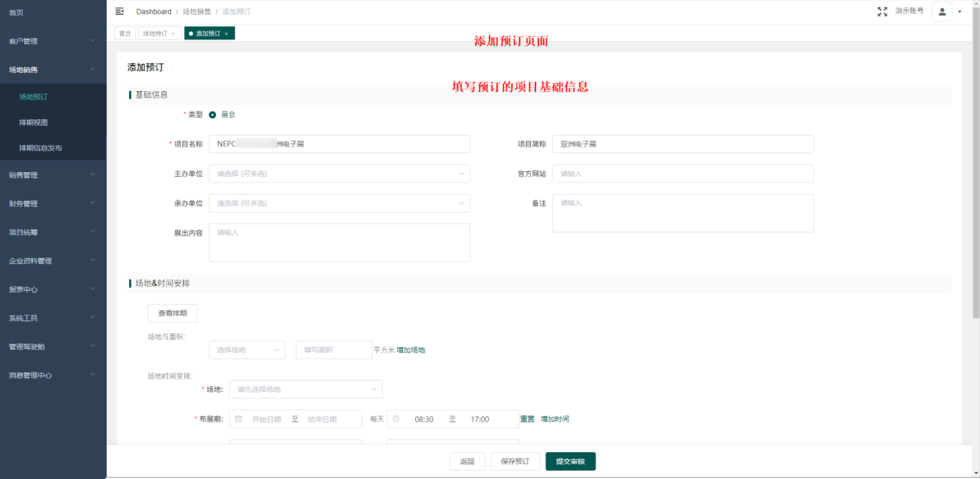980x479 pixels.
Task: Close the 场地预订 tab
Action: coord(173,34)
